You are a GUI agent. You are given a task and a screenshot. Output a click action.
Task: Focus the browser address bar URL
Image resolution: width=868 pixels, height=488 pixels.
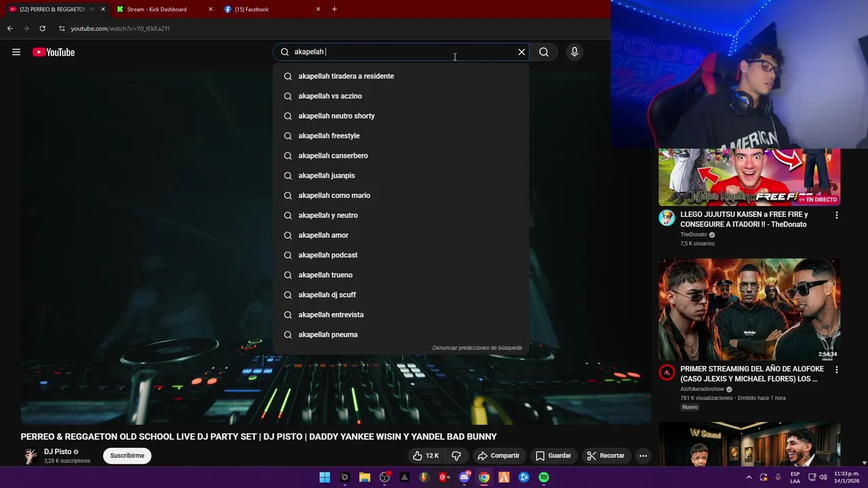[120, 28]
